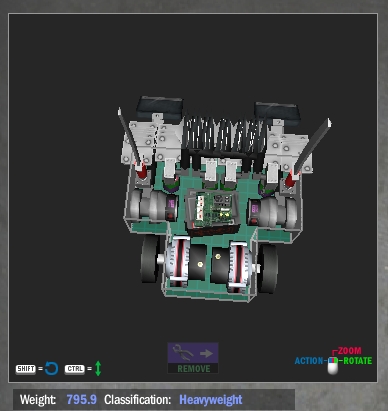Click the Heavyweight classification text
This screenshot has height=411, width=388.
pos(211,399)
